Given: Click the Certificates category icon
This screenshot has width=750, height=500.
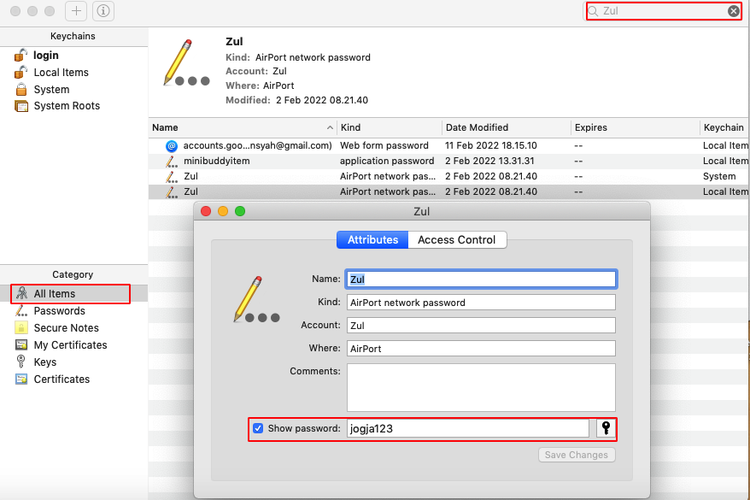Looking at the screenshot, I should pos(21,379).
